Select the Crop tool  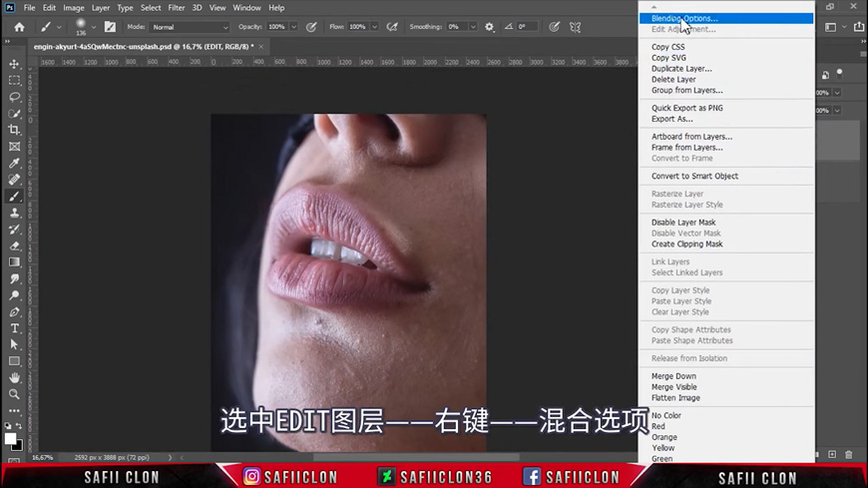pyautogui.click(x=14, y=130)
